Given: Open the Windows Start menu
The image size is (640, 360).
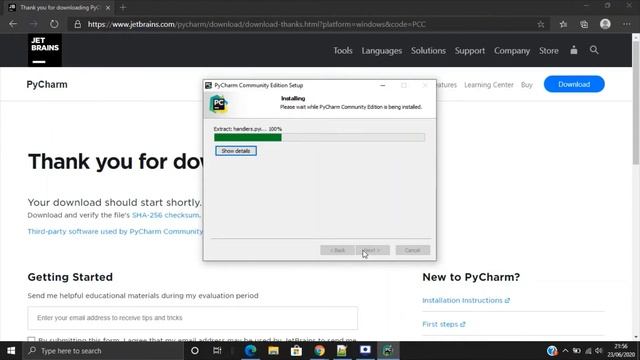Looking at the screenshot, I should point(11,351).
